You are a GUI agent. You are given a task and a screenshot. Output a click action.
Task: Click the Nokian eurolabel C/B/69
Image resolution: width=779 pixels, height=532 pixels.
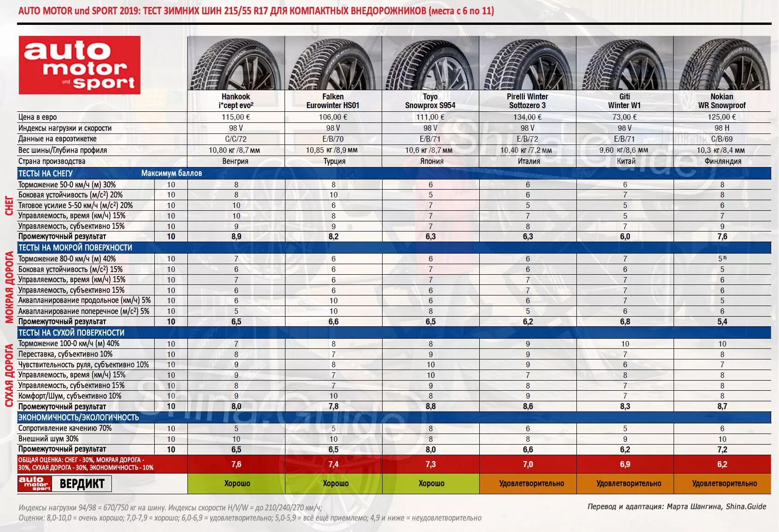click(722, 139)
